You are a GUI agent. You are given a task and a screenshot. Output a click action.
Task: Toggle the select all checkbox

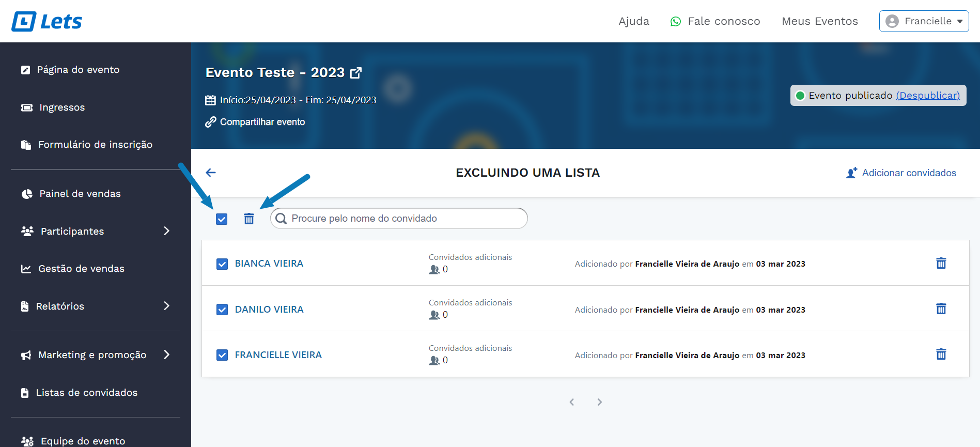(222, 219)
